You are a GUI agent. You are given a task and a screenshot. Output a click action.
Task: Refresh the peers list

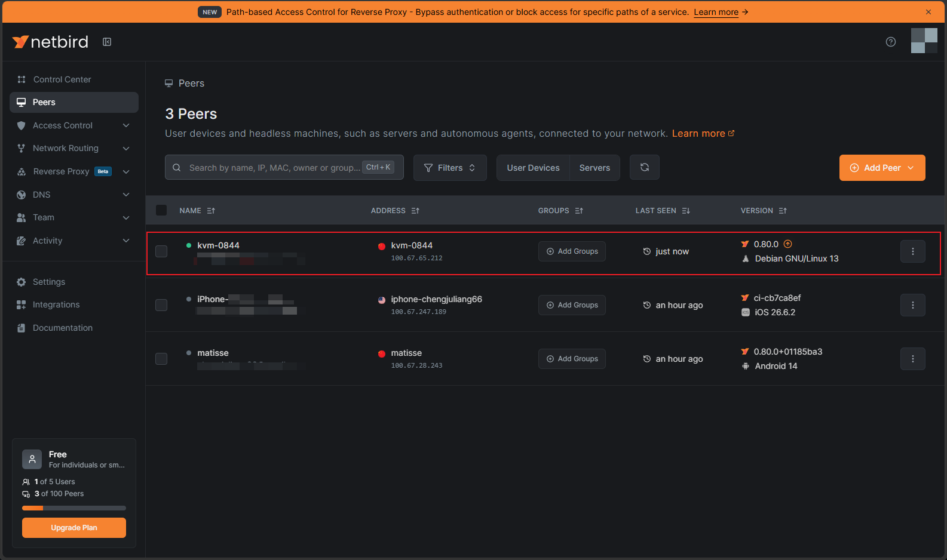[x=645, y=168]
